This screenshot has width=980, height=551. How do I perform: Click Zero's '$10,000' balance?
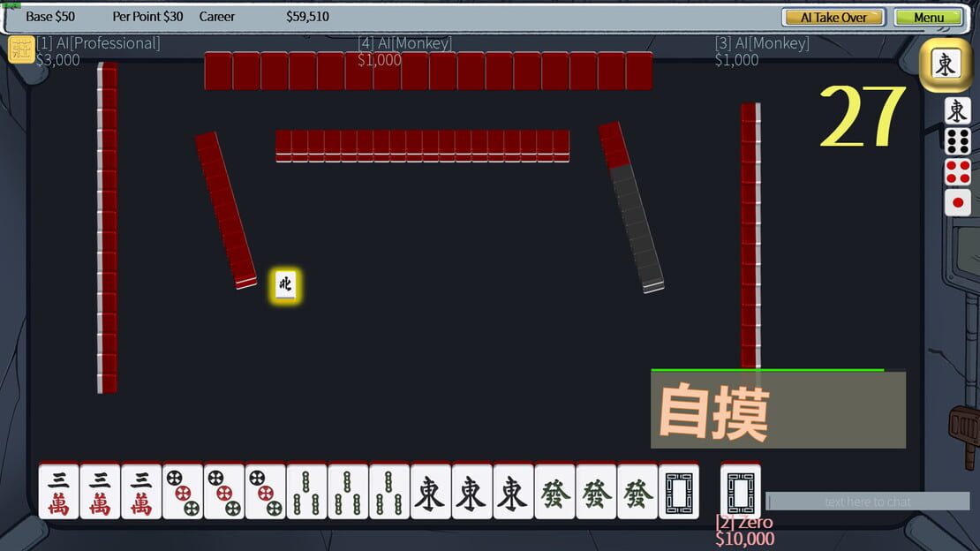pyautogui.click(x=744, y=539)
